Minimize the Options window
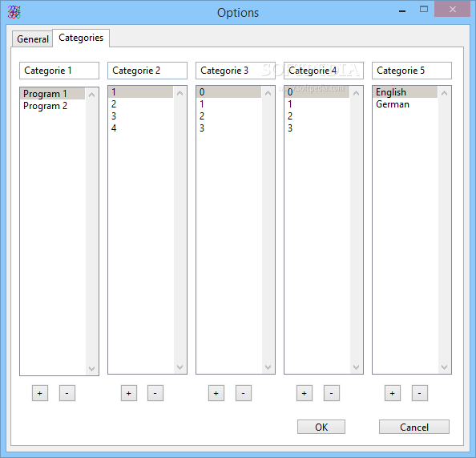The image size is (476, 458). tap(402, 10)
